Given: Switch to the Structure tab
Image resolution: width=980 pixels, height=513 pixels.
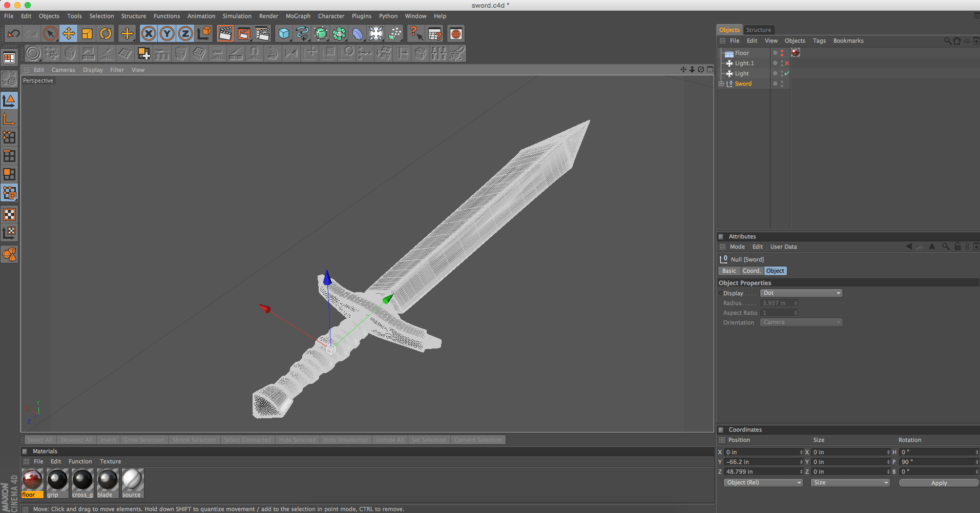Looking at the screenshot, I should [759, 30].
